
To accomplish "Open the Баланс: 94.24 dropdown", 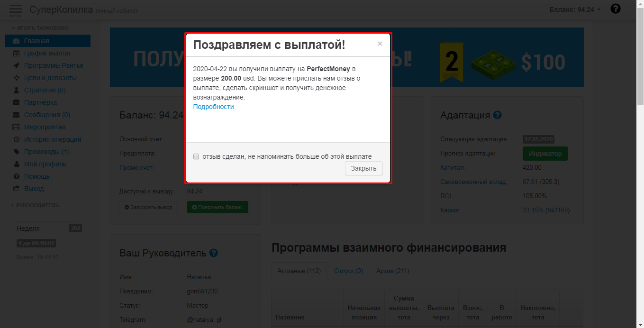I will pyautogui.click(x=575, y=9).
